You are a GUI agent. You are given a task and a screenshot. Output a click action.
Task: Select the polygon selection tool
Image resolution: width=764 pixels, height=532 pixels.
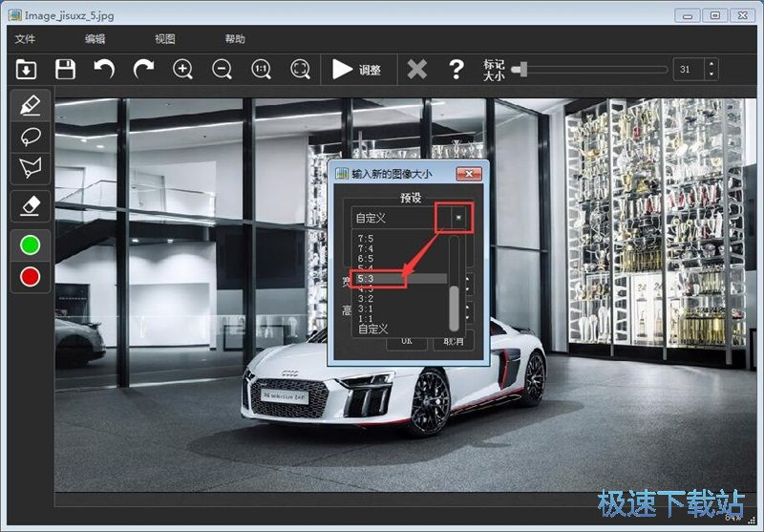31,168
